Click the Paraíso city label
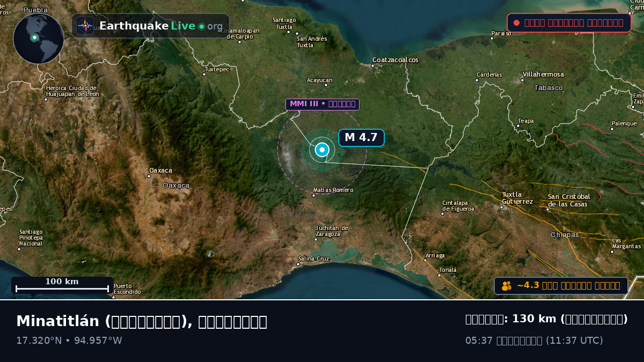The image size is (644, 362). click(501, 33)
